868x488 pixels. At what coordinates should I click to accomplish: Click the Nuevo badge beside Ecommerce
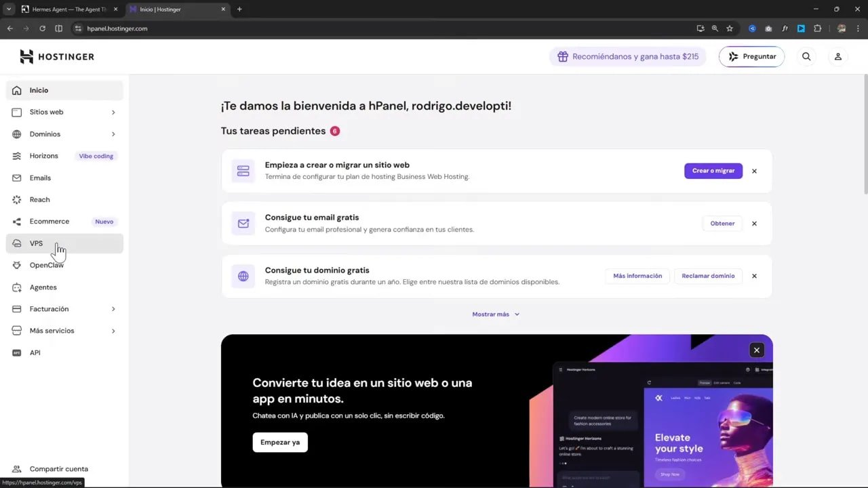[104, 222]
